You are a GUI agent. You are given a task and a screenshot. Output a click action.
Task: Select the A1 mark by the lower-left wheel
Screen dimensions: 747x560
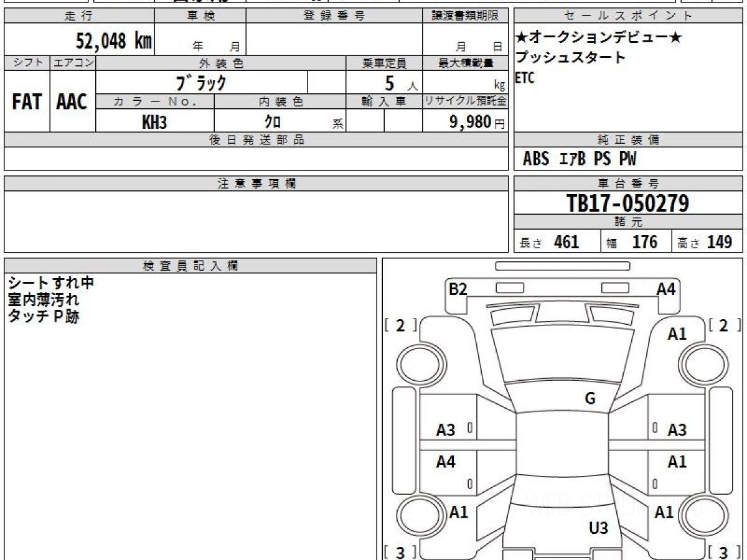[459, 512]
